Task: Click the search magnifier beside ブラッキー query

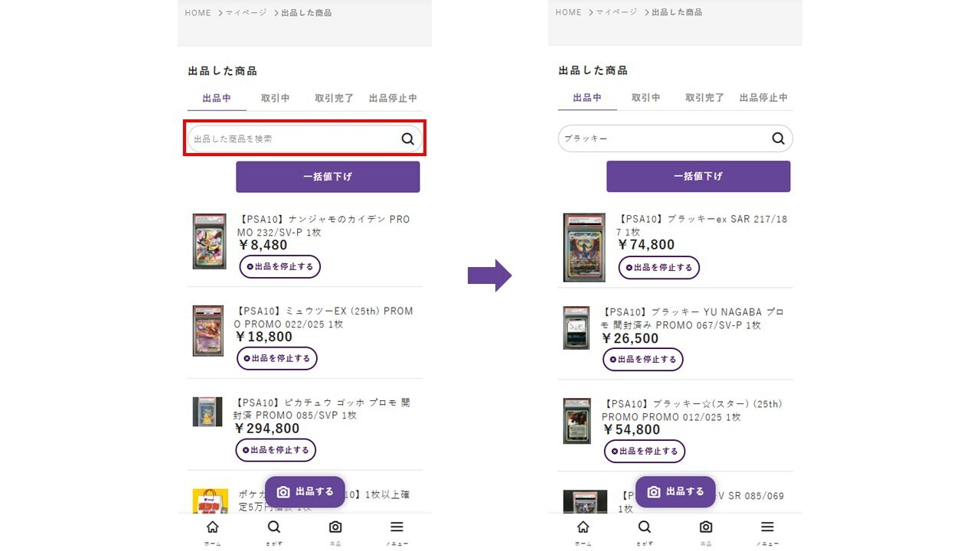Action: [x=778, y=139]
